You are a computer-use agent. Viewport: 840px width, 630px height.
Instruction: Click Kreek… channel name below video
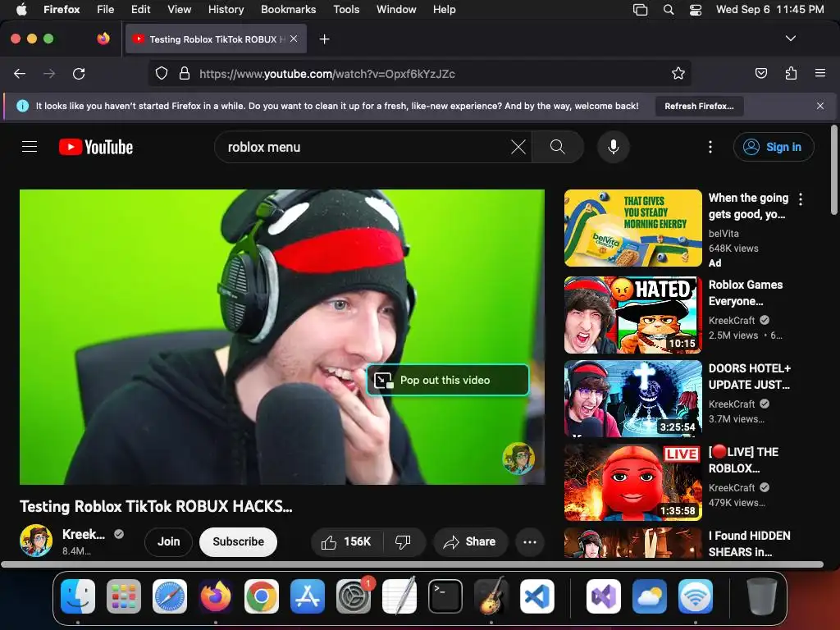click(x=84, y=534)
